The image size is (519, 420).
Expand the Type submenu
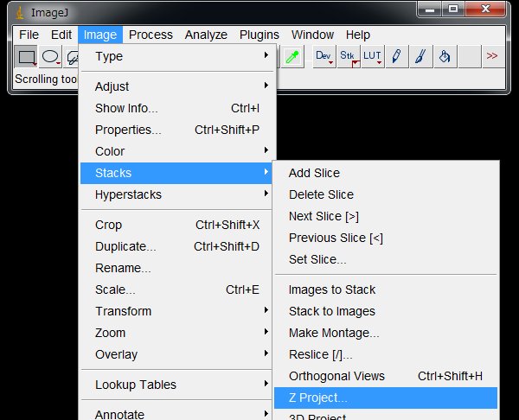176,56
